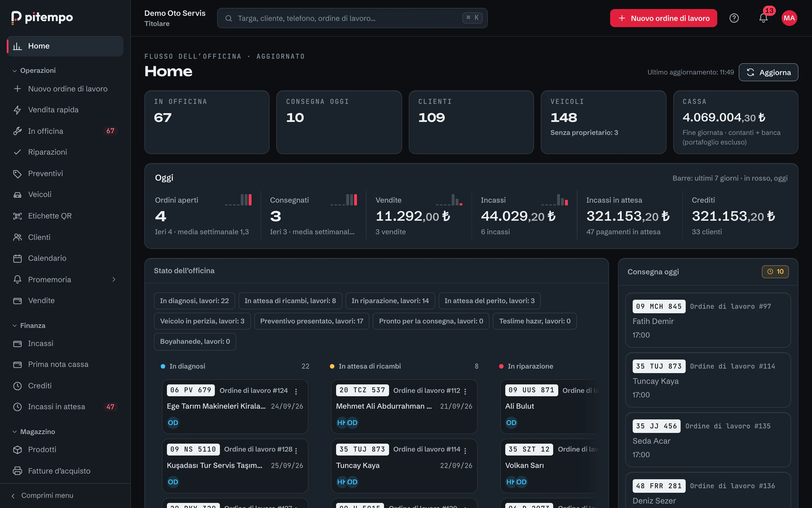
Task: Filter by In riparazione, lavori: 14
Action: pos(390,301)
